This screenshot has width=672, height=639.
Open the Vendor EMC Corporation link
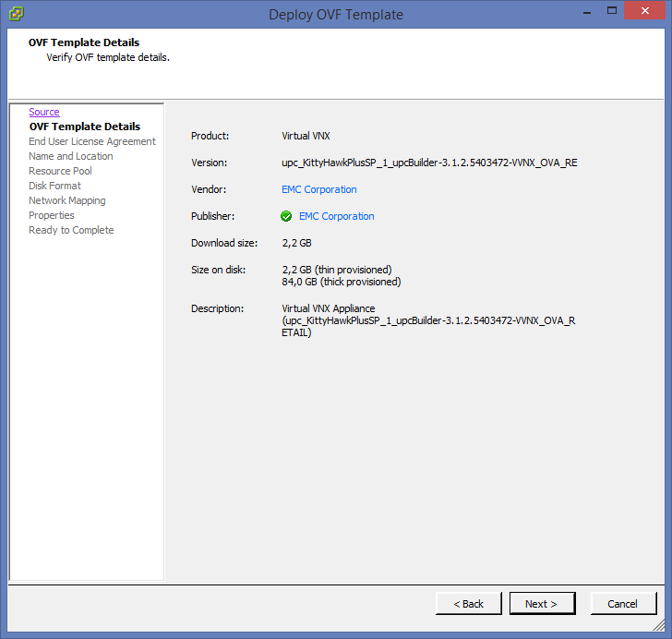[318, 189]
